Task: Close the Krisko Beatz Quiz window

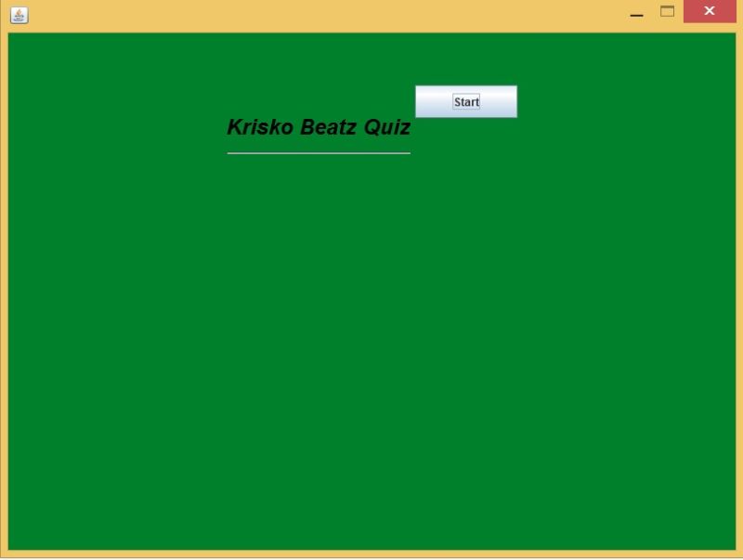Action: (x=708, y=11)
